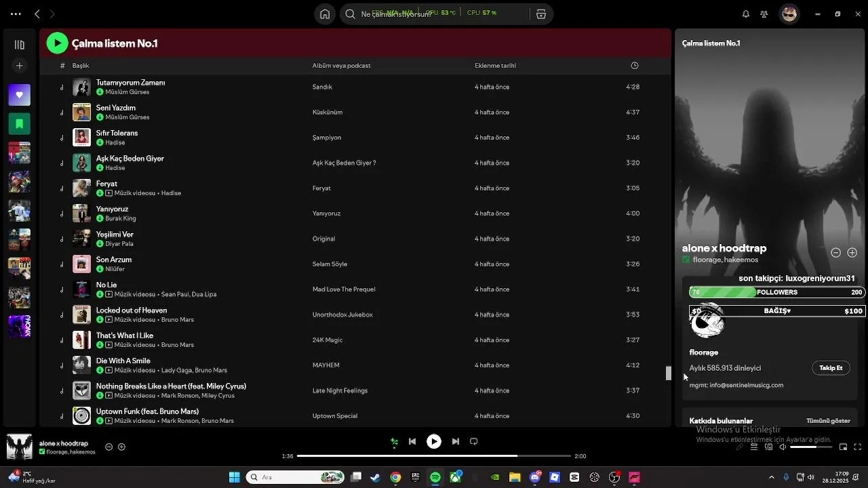Click the minus icon in bottom now-playing bar
Viewport: 868px width, 488px height.
pos(108,447)
